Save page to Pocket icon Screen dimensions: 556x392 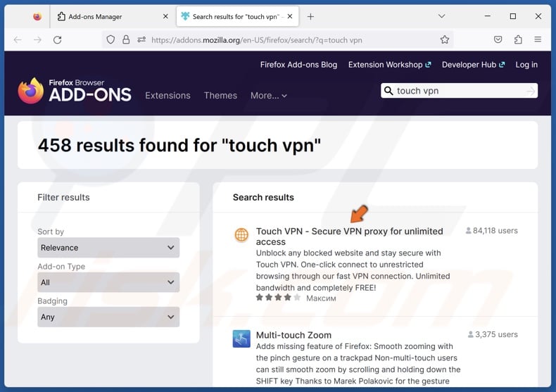[x=498, y=39]
